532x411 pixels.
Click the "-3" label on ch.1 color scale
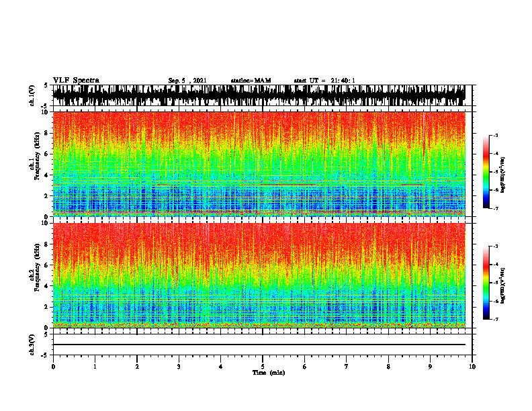(x=496, y=135)
